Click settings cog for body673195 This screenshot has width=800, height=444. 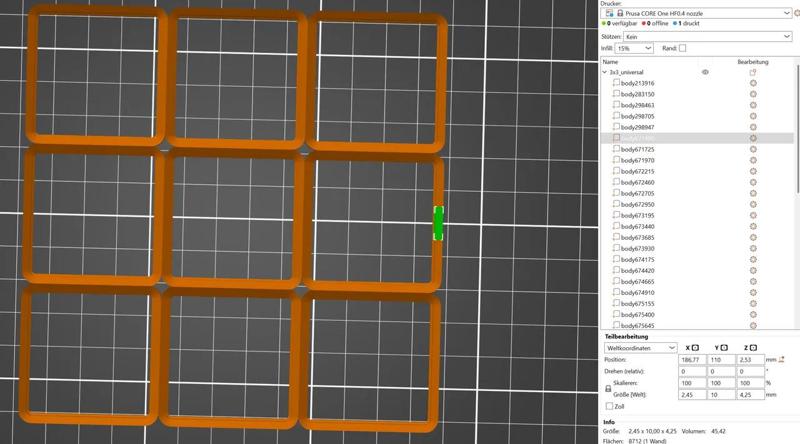click(753, 215)
